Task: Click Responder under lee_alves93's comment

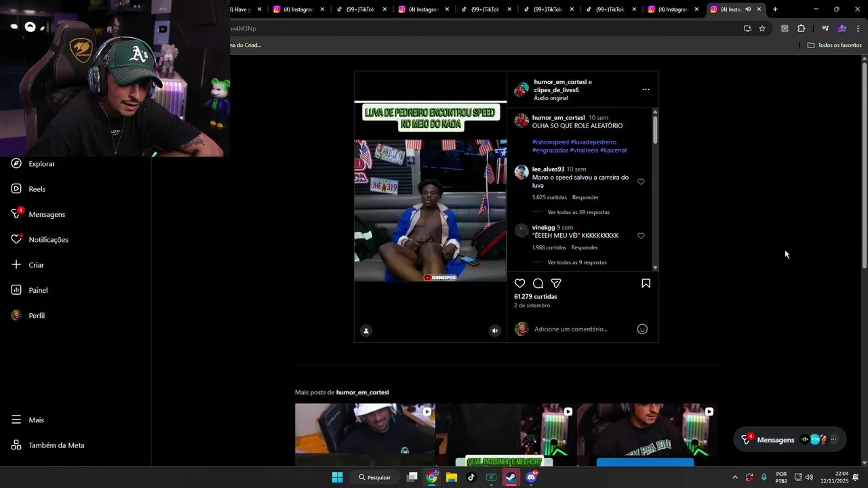Action: pos(585,197)
